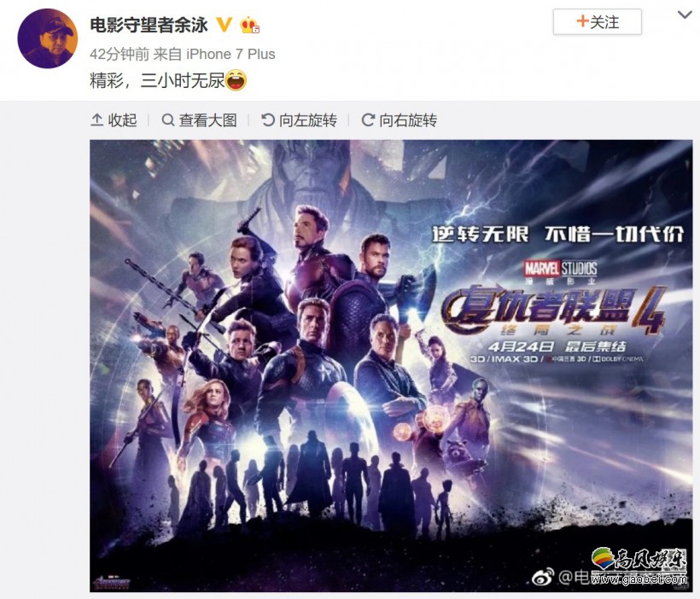Image resolution: width=700 pixels, height=599 pixels.
Task: Click the rotate-left arrow icon
Action: tap(268, 120)
